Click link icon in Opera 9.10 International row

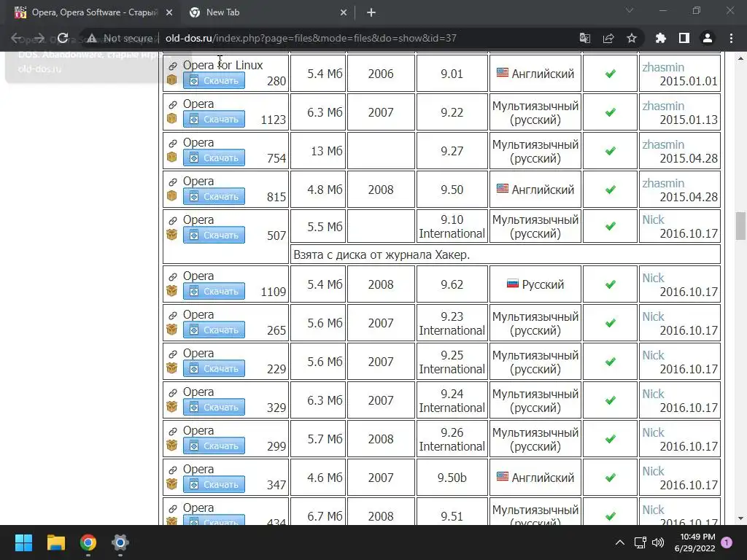(173, 220)
